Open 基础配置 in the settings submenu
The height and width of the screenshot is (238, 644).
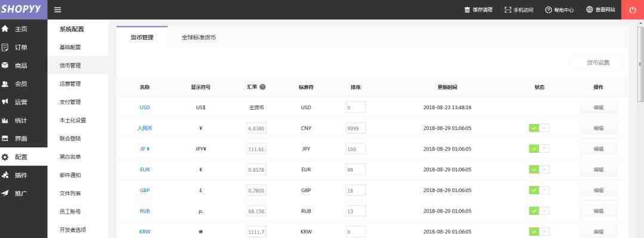(x=70, y=47)
